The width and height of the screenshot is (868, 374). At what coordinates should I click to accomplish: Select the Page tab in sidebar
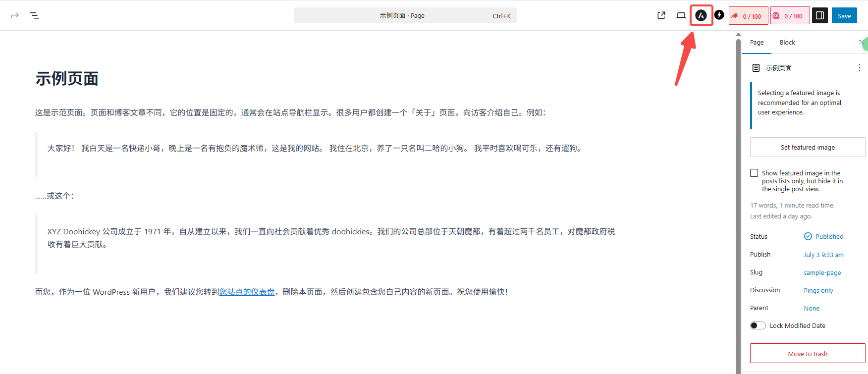pos(757,43)
